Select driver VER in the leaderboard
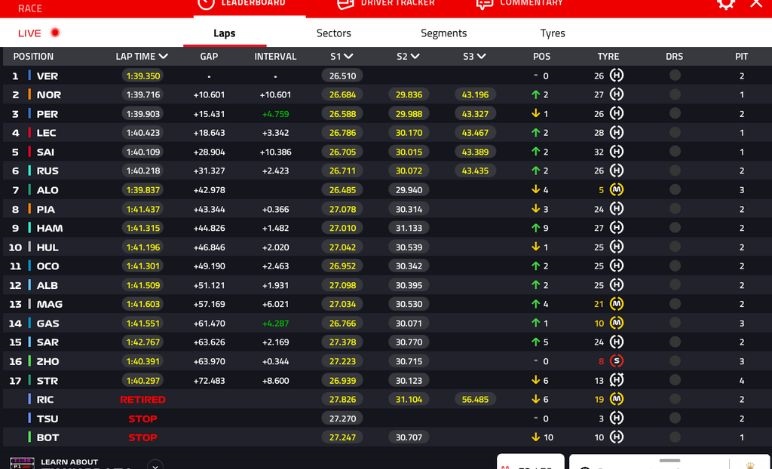The height and width of the screenshot is (469, 772). click(47, 76)
